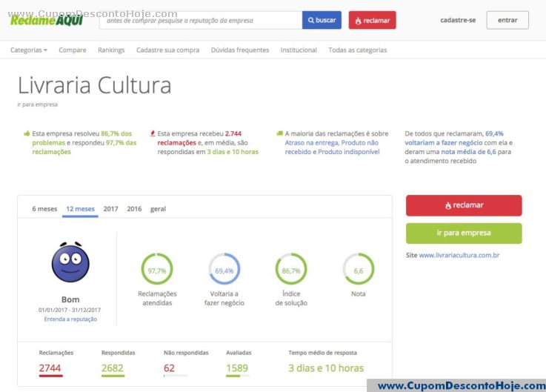The width and height of the screenshot is (546, 392).
Task: Select the 2017 tab
Action: coord(110,209)
